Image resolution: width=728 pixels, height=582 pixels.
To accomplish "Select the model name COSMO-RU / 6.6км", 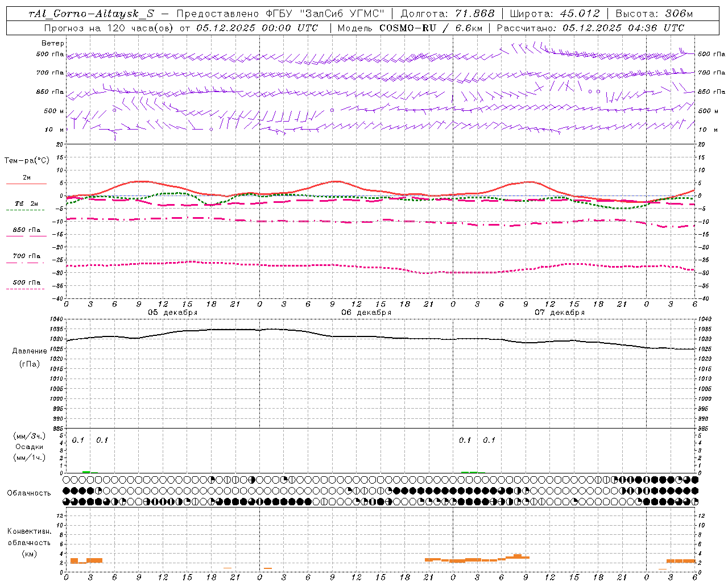I will click(x=430, y=28).
